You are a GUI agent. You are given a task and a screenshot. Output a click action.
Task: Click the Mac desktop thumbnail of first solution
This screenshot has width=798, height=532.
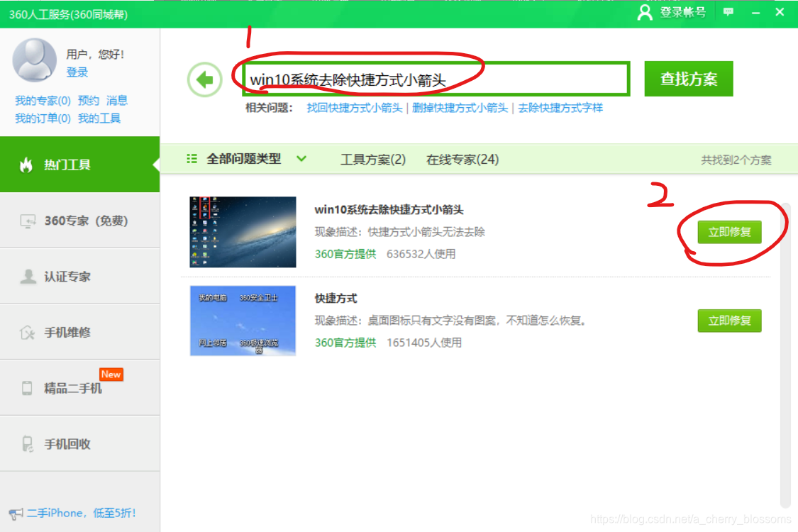coord(243,232)
